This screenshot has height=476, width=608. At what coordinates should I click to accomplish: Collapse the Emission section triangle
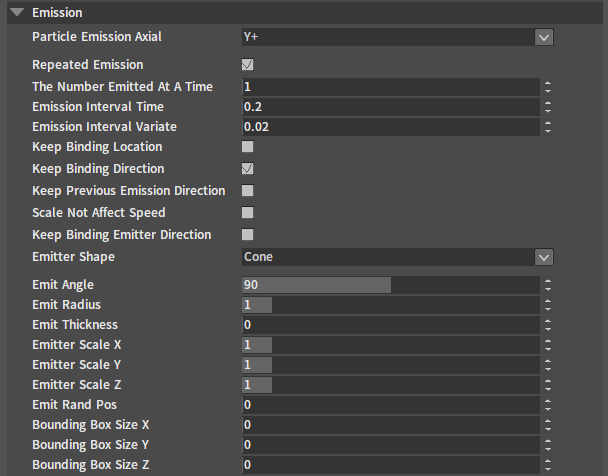click(17, 13)
